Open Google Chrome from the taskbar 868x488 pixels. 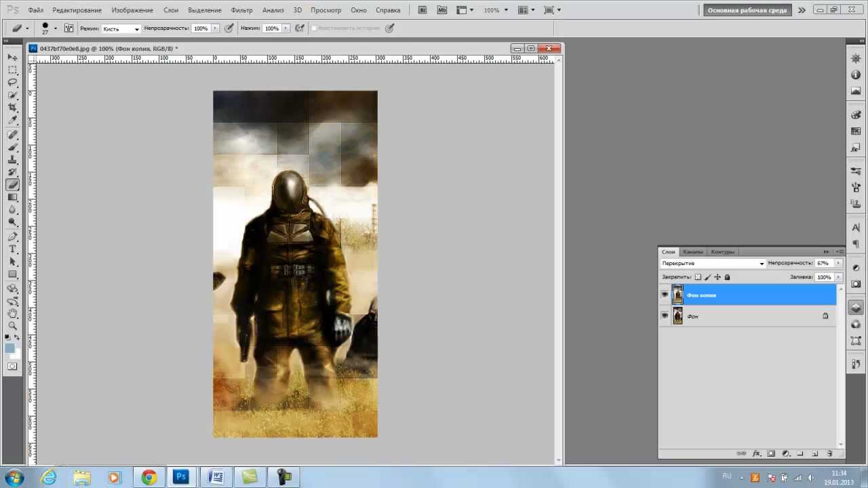click(149, 477)
